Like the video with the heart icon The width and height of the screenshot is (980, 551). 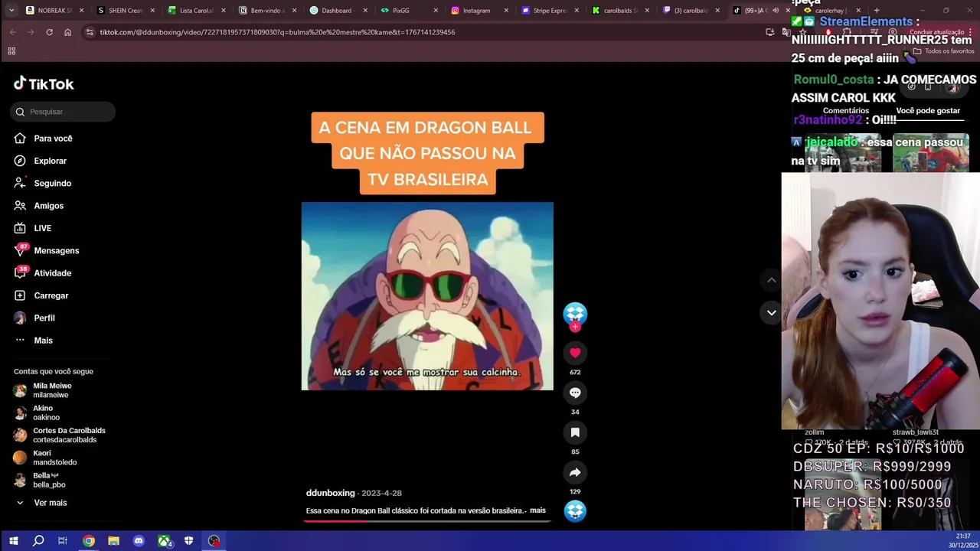[575, 353]
